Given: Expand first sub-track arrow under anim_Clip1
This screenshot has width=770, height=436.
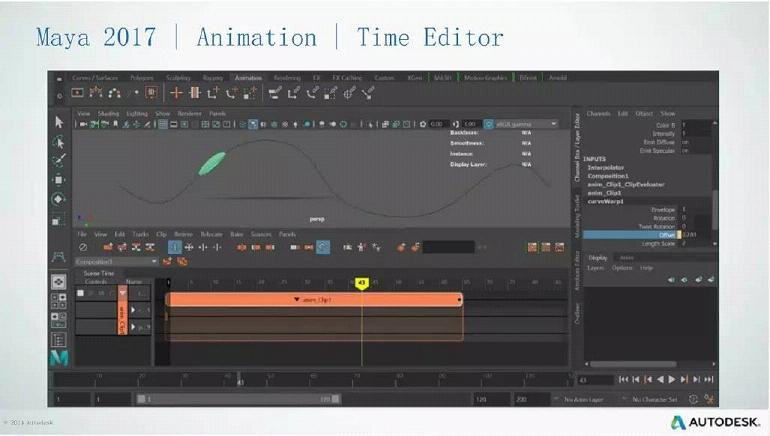Looking at the screenshot, I should click(133, 310).
